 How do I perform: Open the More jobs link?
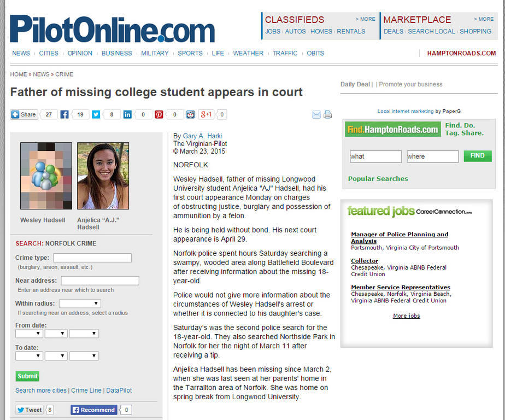tap(407, 316)
